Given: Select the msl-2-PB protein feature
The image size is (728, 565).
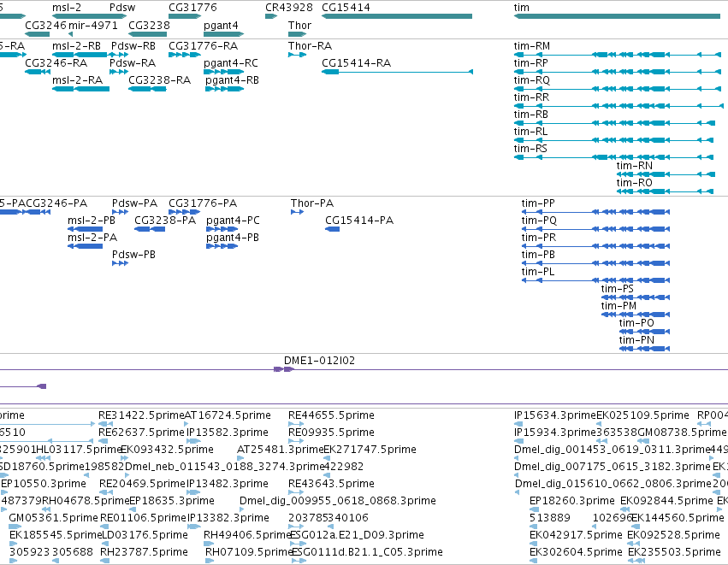Looking at the screenshot, I should click(86, 229).
